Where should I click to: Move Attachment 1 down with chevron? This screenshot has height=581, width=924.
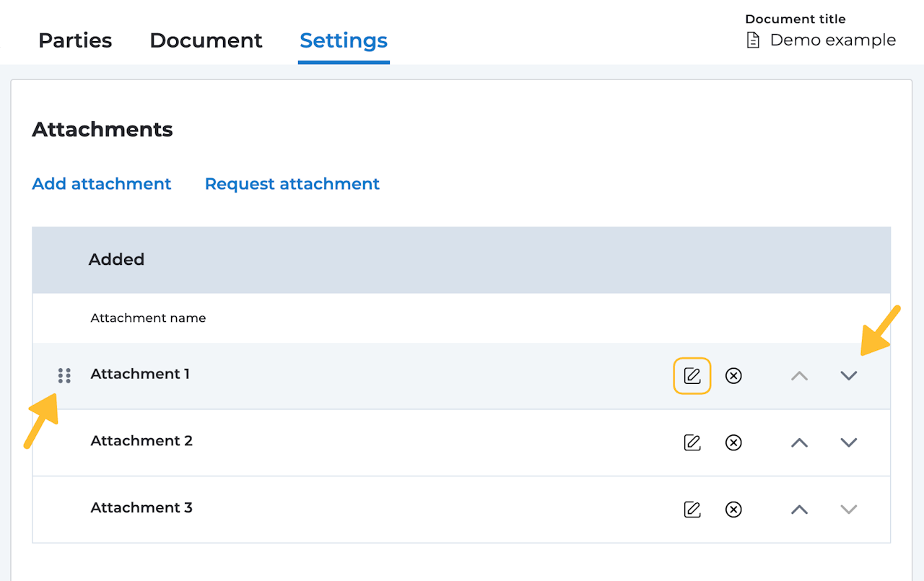tap(849, 375)
